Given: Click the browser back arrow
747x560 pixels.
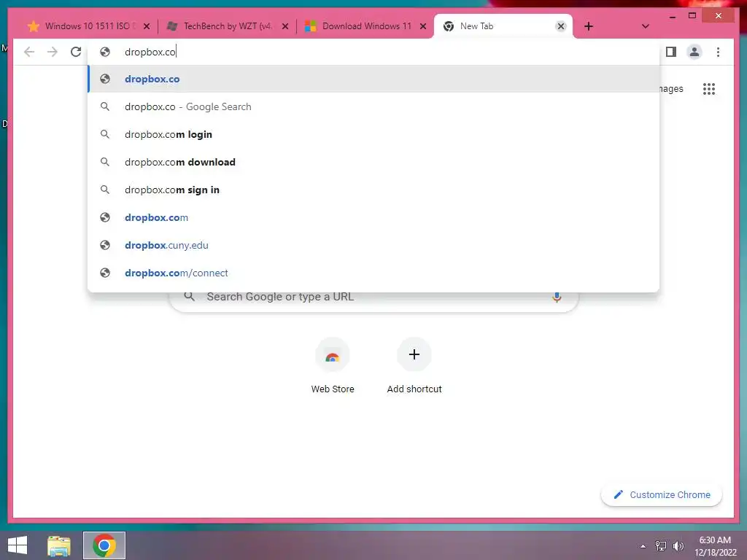Looking at the screenshot, I should tap(29, 52).
